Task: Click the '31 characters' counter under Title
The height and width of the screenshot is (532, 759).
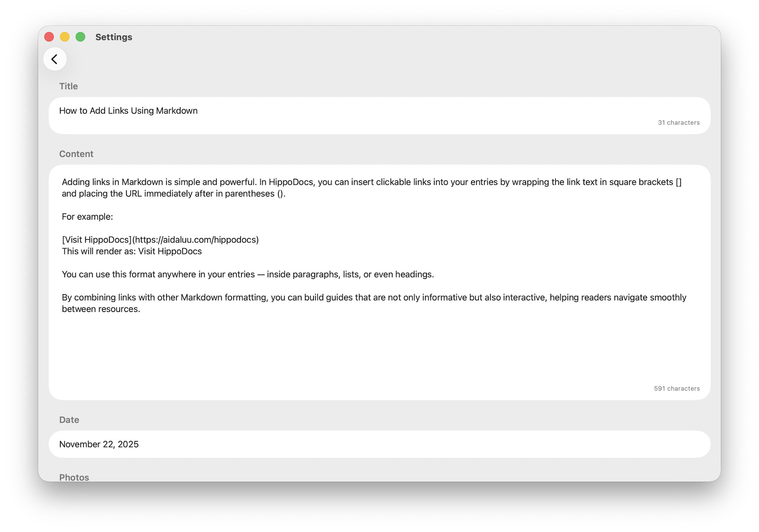Action: pyautogui.click(x=679, y=122)
